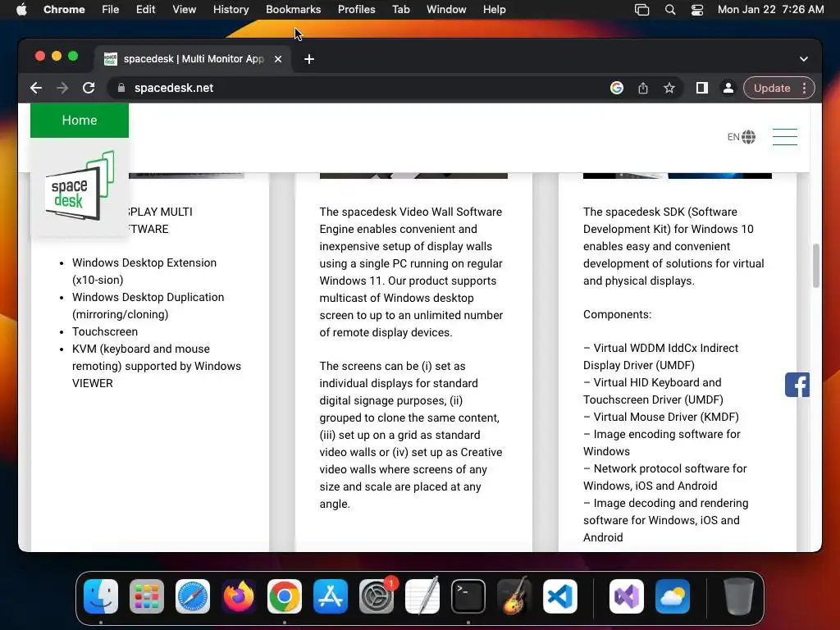
Task: Open Stage Manager windows icon in menu bar
Action: tap(641, 9)
